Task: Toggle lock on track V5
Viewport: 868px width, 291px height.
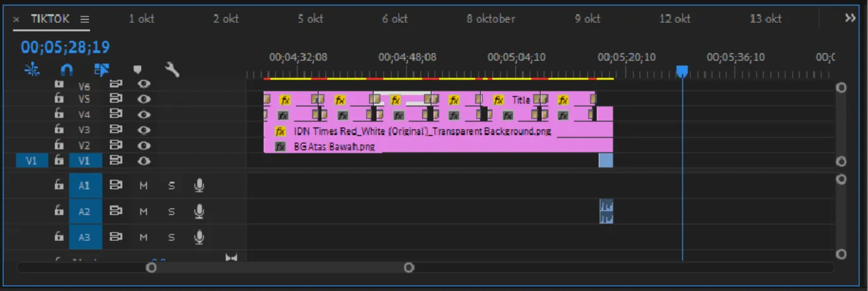Action: click(59, 99)
